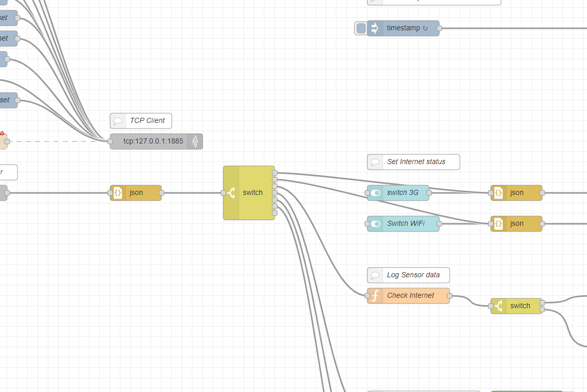This screenshot has width=587, height=392.
Task: Click the input port of the large switch node
Action: tap(223, 192)
